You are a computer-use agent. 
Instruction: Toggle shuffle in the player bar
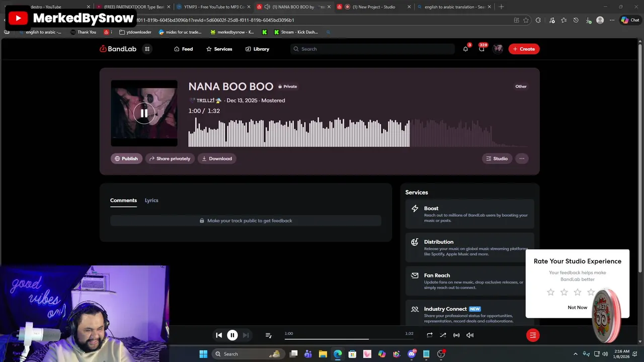[443, 335]
